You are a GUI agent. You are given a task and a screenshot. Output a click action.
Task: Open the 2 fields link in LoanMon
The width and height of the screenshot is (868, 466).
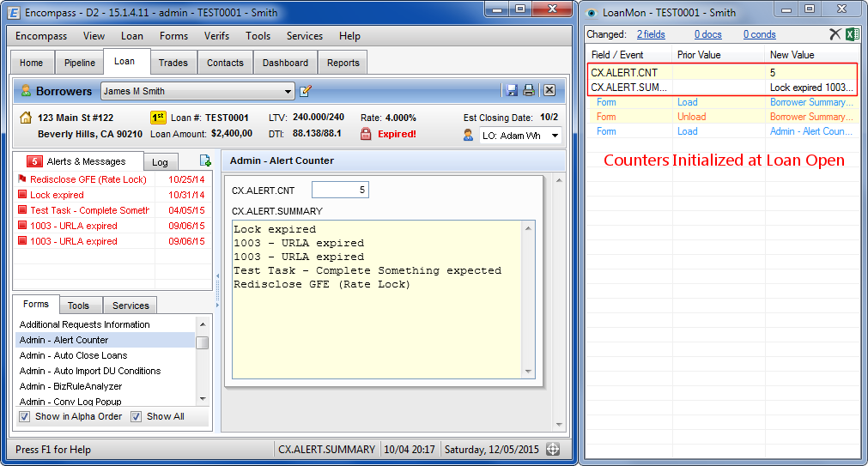[x=651, y=34]
